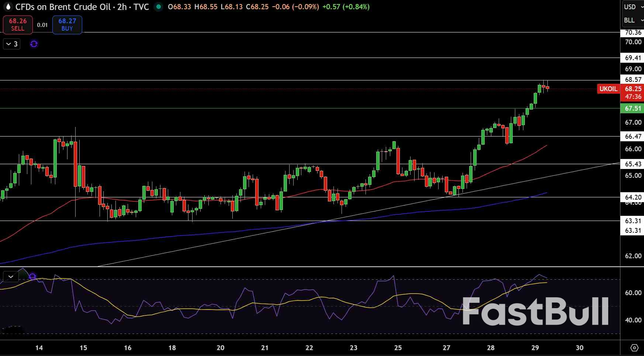Screen dimensions: 644x356
Task: Click the red UKOIL symbol label
Action: (608, 89)
